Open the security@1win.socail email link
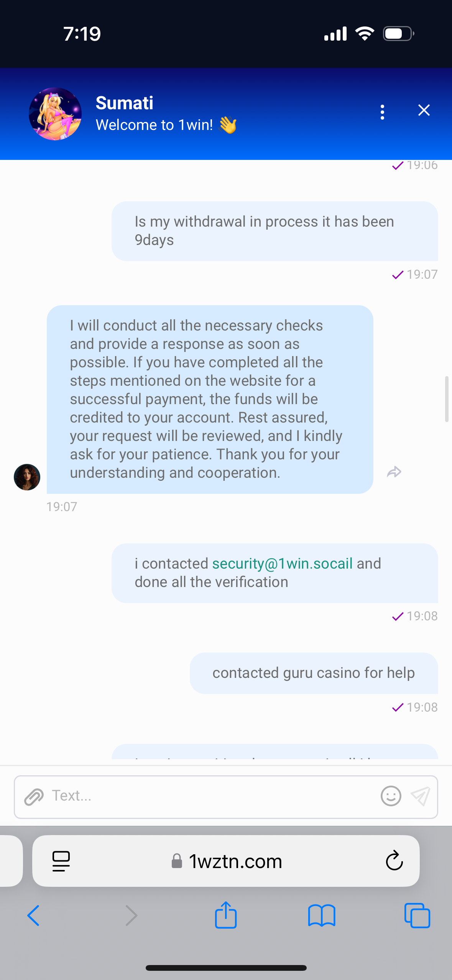 click(x=282, y=564)
